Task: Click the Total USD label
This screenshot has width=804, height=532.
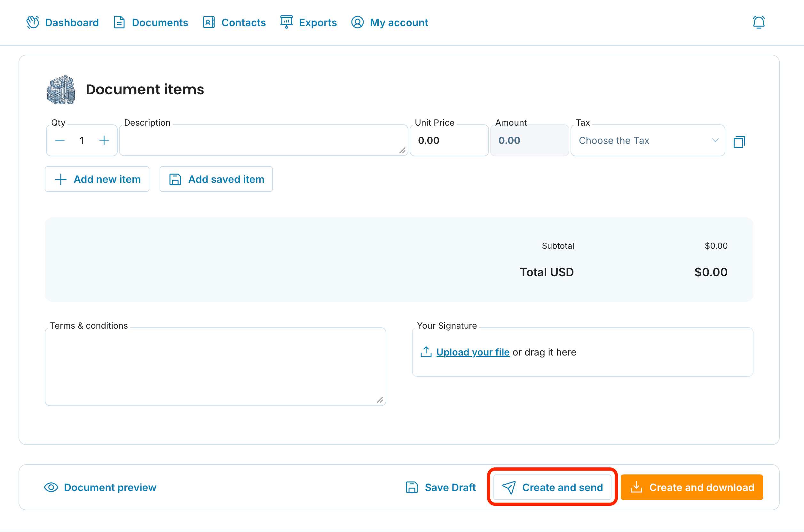Action: (547, 272)
